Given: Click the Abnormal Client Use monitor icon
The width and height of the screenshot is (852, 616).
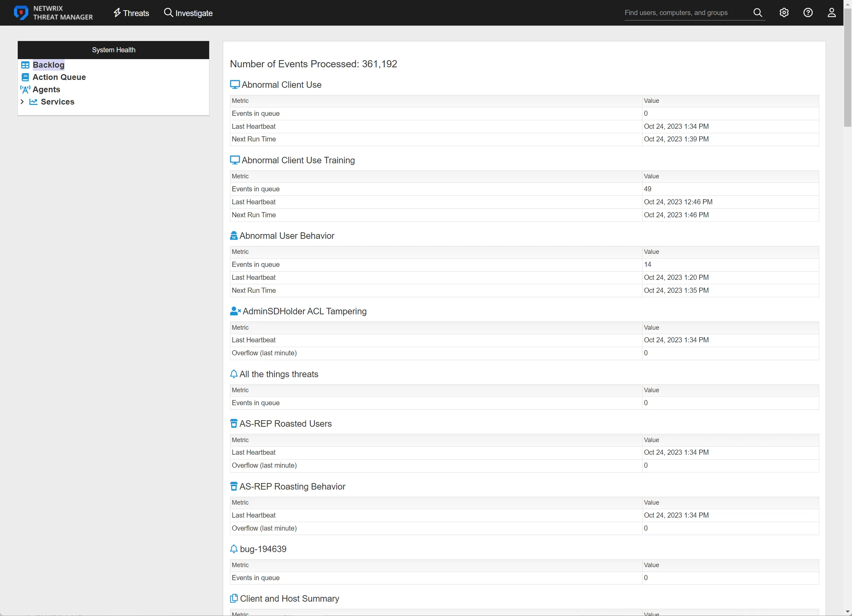Looking at the screenshot, I should point(235,84).
